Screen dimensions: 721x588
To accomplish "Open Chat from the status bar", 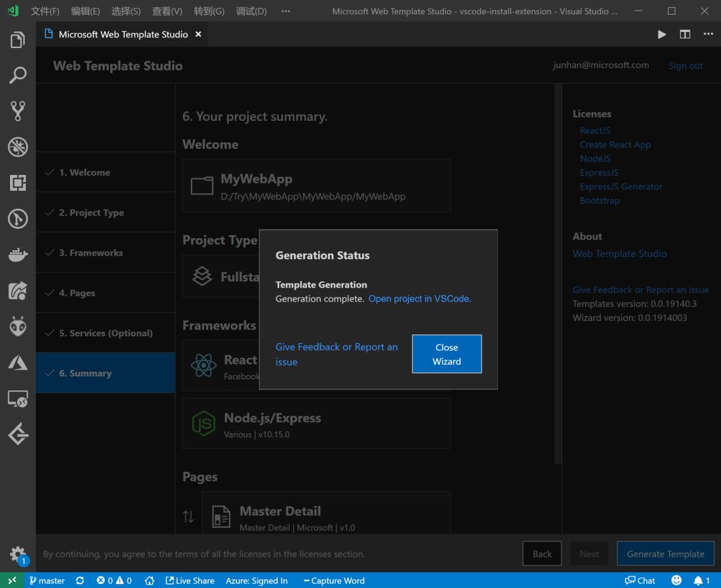I will pos(640,581).
